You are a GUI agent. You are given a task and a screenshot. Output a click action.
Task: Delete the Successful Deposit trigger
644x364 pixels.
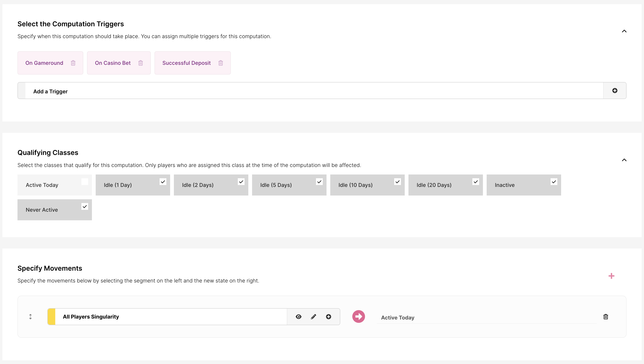pyautogui.click(x=220, y=63)
